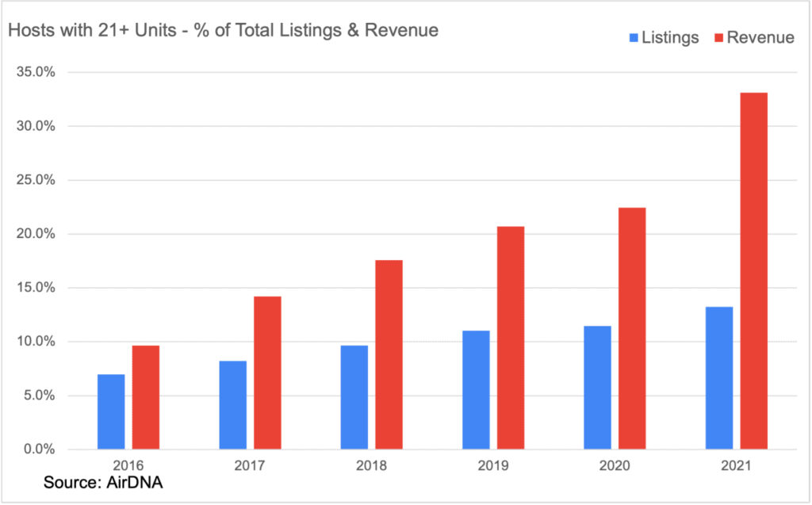Viewport: 812px width, 505px height.
Task: Select the 2021 red Revenue bar
Action: 753,270
